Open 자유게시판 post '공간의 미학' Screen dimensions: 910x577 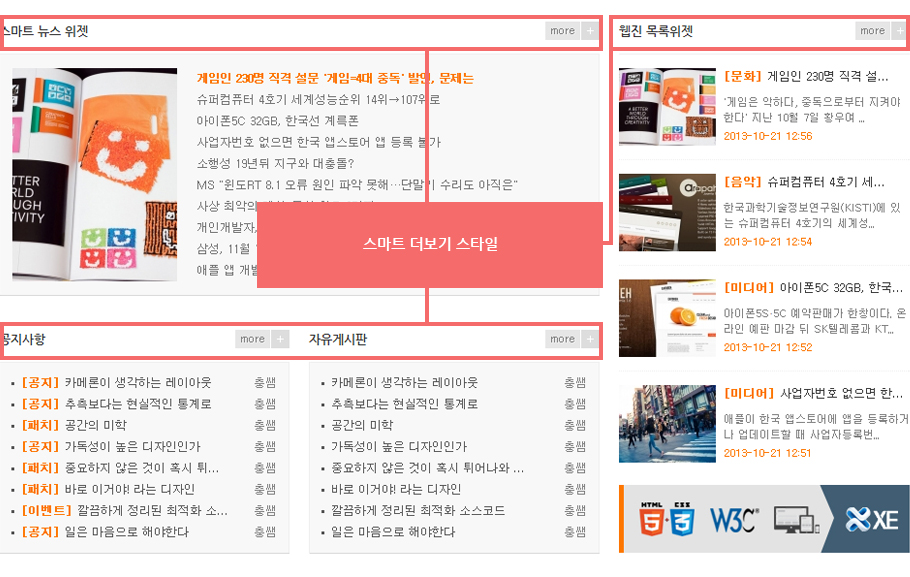click(362, 425)
